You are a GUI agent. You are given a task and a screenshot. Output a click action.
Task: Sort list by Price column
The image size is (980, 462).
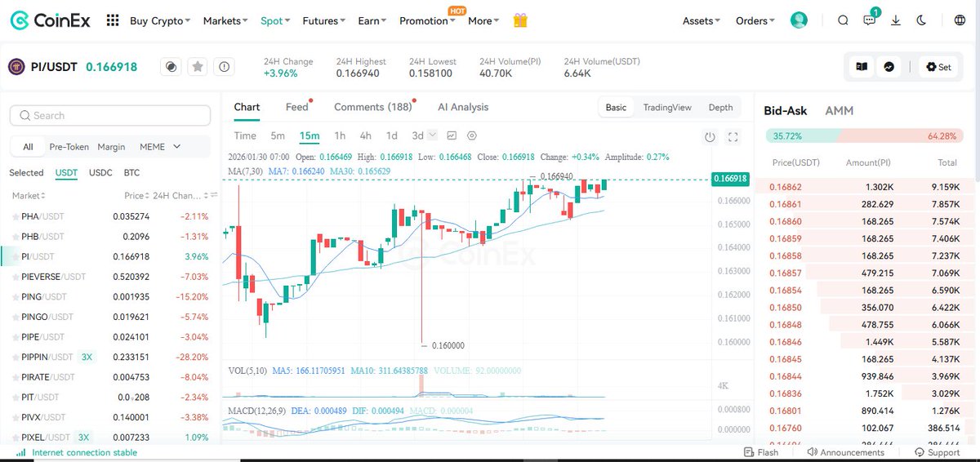tap(137, 196)
